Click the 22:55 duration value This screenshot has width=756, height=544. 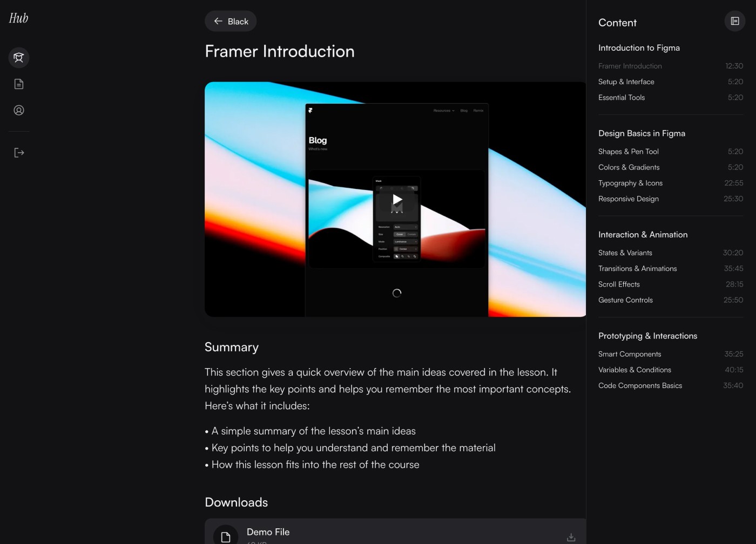(733, 183)
